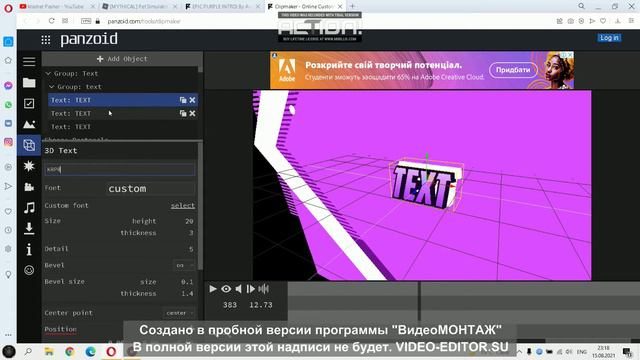The height and width of the screenshot is (360, 640).
Task: Click the Size thickness value 3
Action: coord(191,233)
